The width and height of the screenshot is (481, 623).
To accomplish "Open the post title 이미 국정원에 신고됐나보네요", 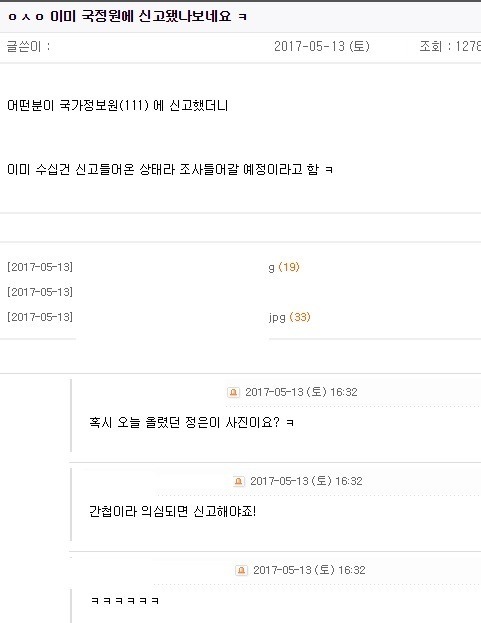I will [x=127, y=16].
